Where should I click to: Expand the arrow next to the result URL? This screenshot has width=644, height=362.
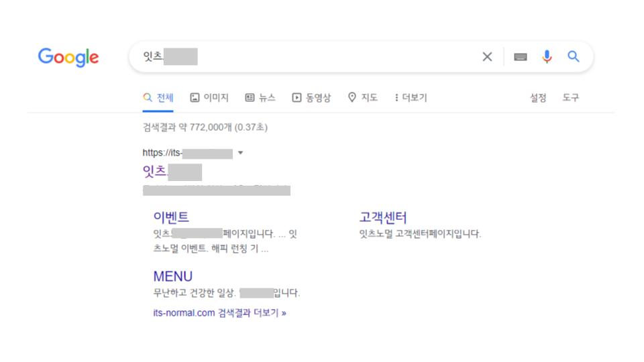tap(240, 153)
